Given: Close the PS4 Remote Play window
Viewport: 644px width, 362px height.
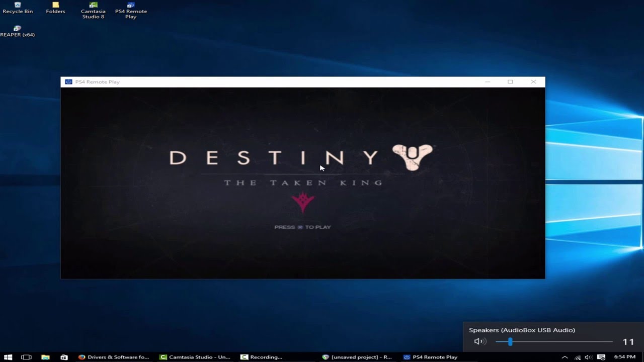Looking at the screenshot, I should click(533, 81).
